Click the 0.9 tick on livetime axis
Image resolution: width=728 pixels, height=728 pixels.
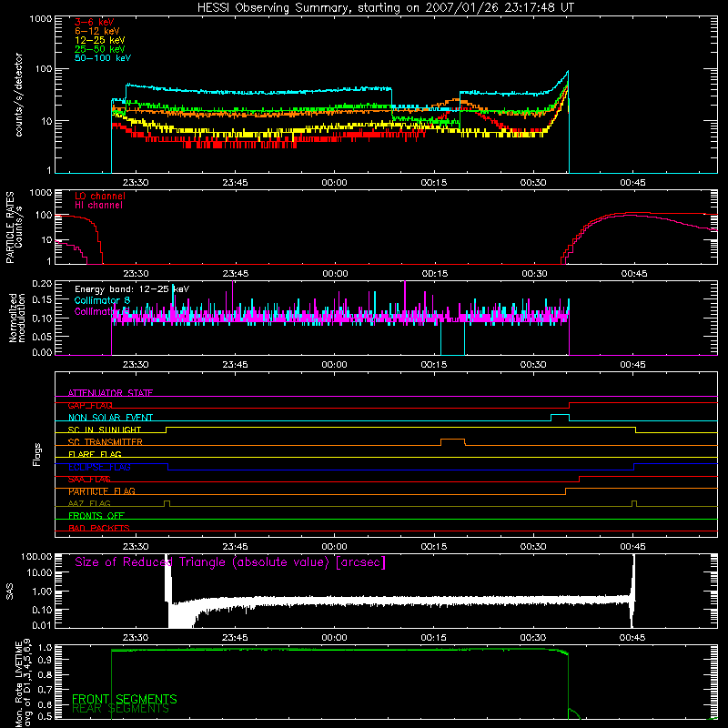pos(45,659)
